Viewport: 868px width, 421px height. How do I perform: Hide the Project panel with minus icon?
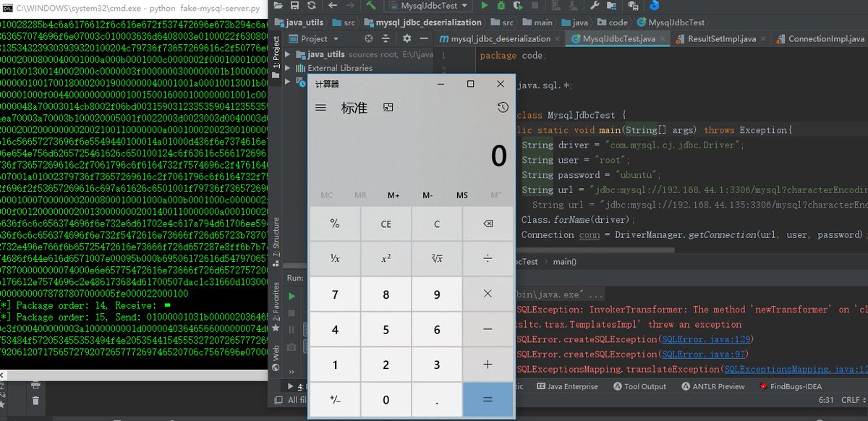(x=425, y=39)
